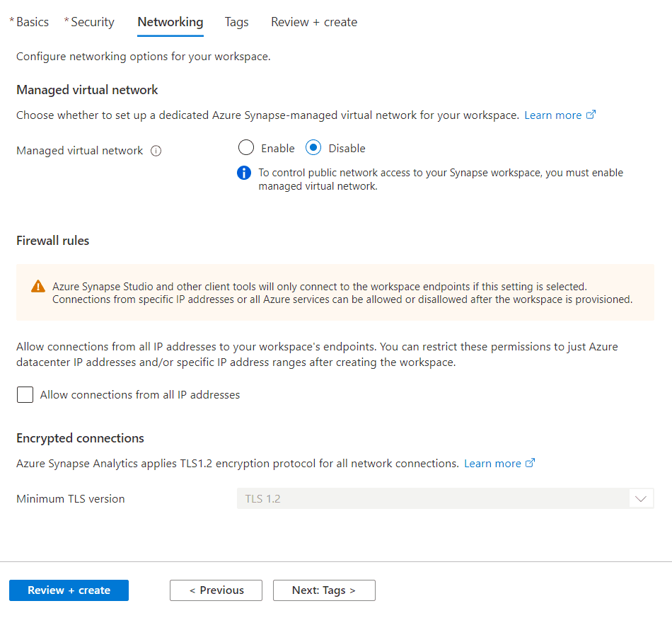
Task: Select Enable for managed virtual network
Action: coord(246,147)
